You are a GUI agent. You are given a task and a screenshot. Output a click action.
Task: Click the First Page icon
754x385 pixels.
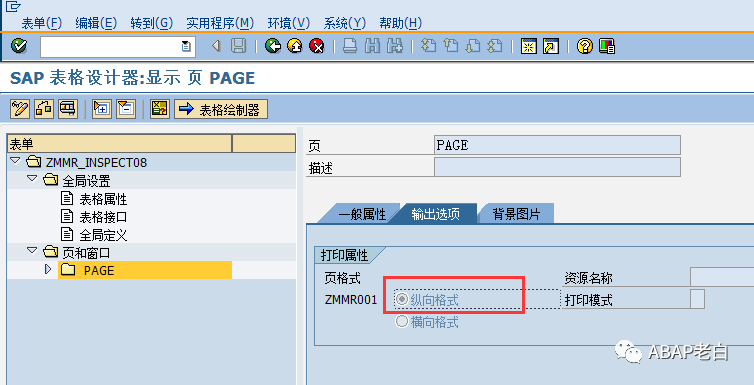tap(428, 46)
